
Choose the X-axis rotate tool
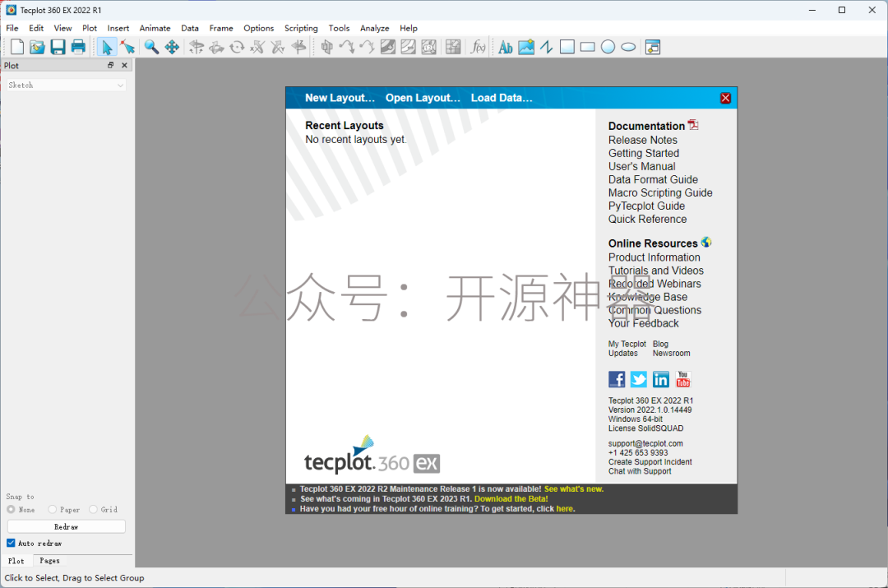tap(257, 47)
